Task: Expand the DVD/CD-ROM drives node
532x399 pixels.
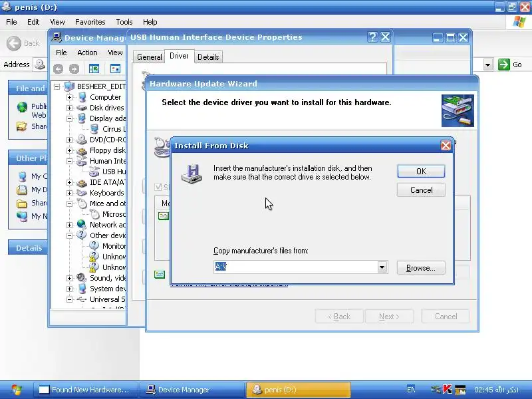Action: [x=69, y=140]
